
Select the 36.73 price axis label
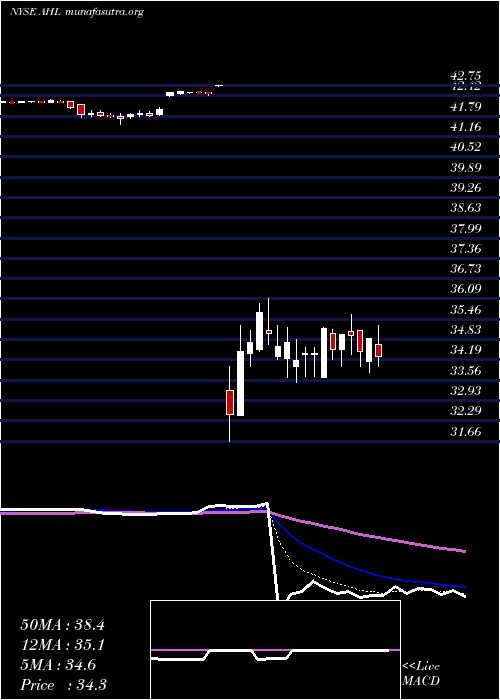466,269
